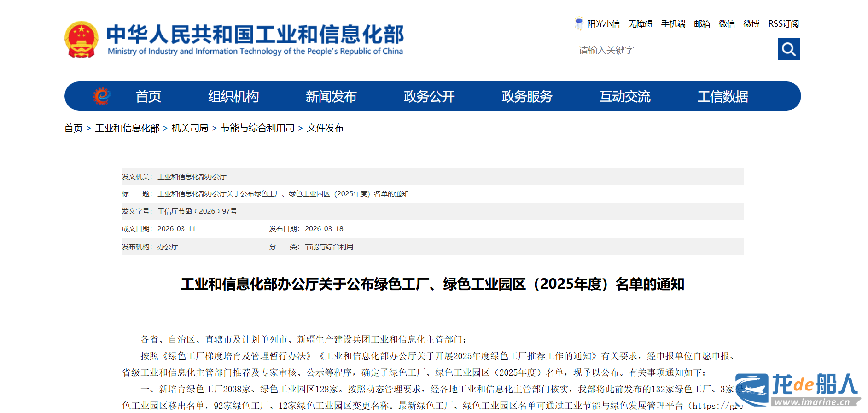Click the 阳光小信 robot mascot icon
The image size is (868, 413).
[x=578, y=23]
